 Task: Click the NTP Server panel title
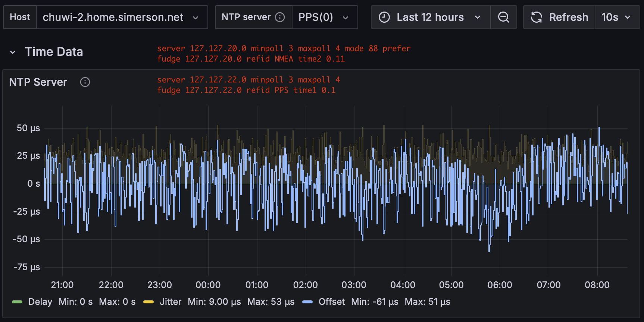pyautogui.click(x=38, y=82)
